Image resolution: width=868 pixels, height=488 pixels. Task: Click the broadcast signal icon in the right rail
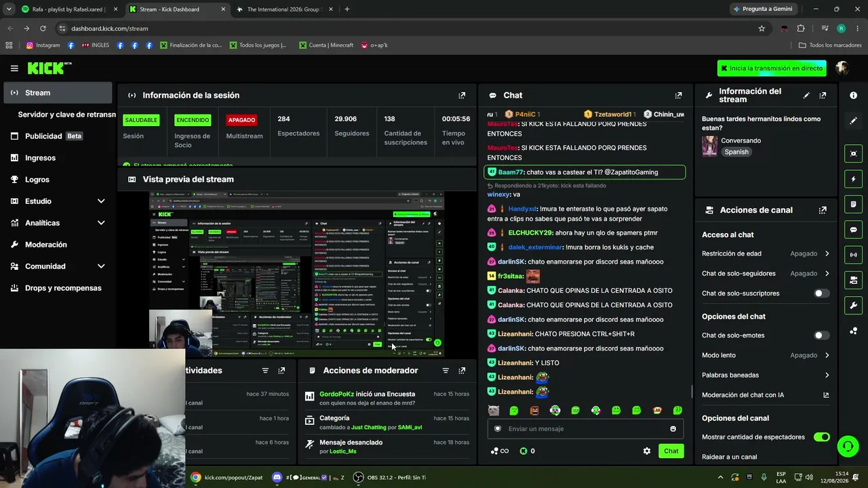point(853,255)
